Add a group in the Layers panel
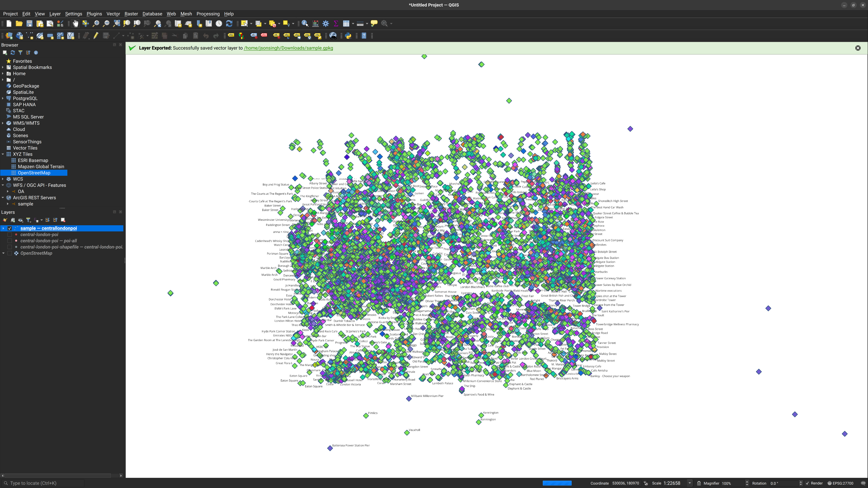 (x=13, y=220)
